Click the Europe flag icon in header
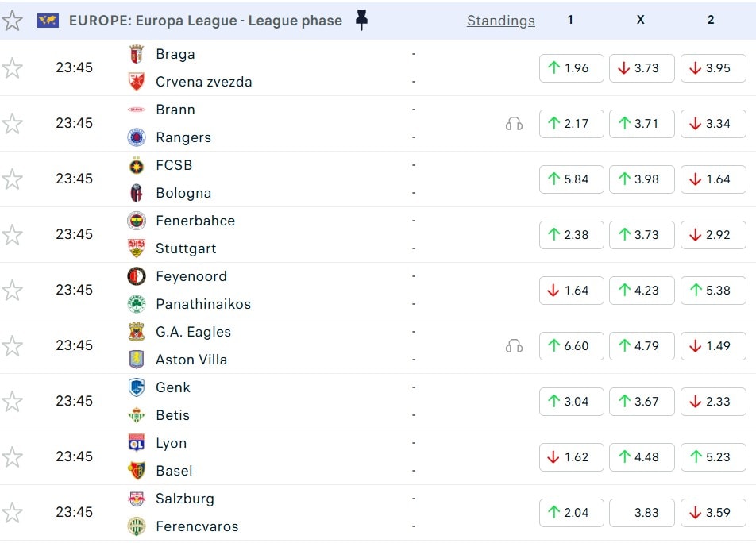This screenshot has height=543, width=756. (48, 21)
